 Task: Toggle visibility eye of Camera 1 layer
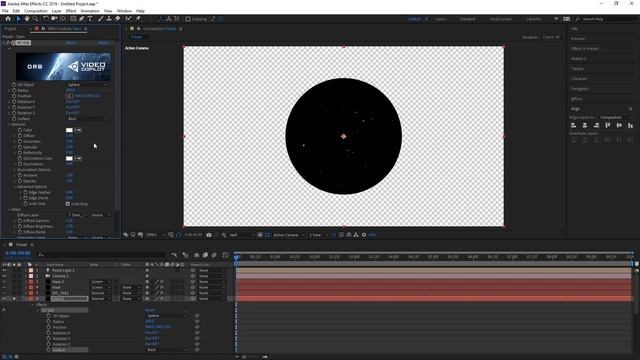click(x=4, y=276)
